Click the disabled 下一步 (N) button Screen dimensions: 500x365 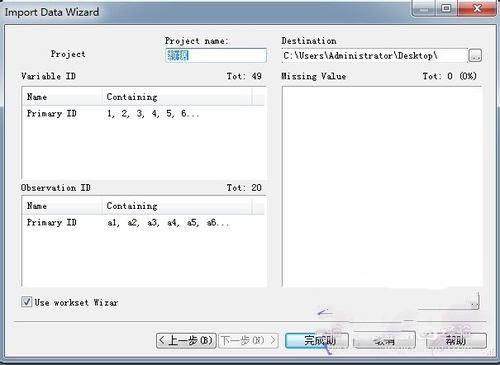pos(248,341)
